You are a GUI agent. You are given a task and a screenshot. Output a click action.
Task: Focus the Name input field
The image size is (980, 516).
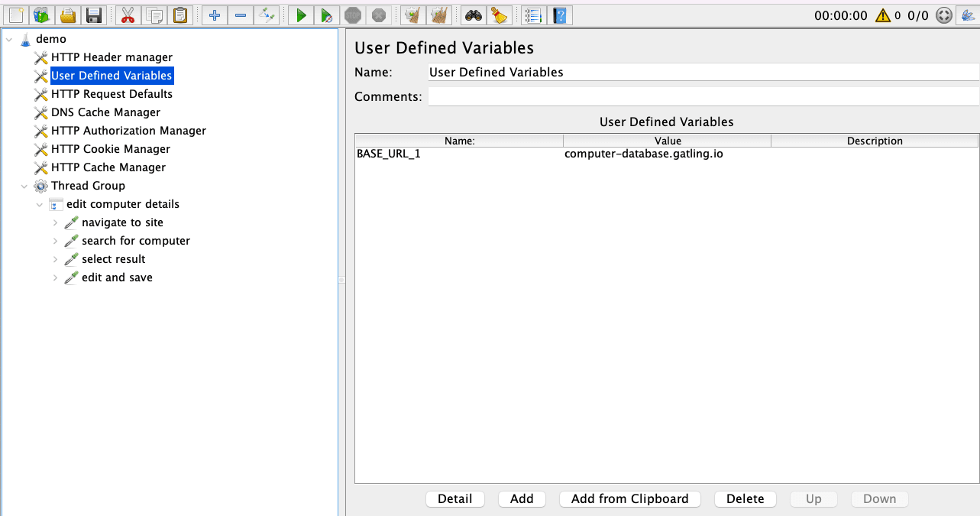pos(703,72)
